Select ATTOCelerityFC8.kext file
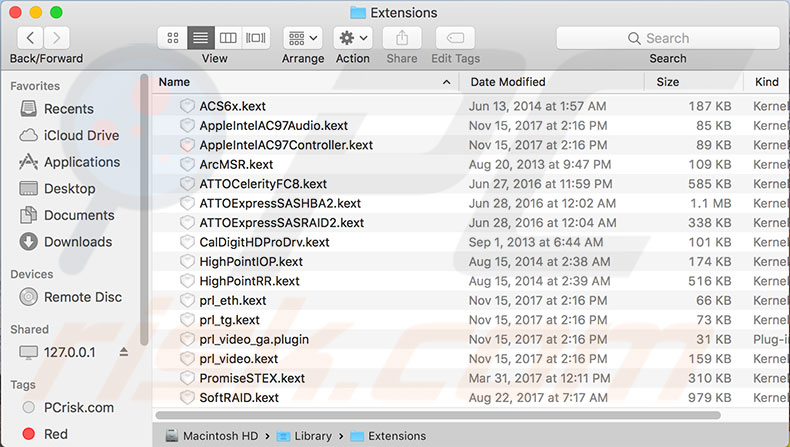The width and height of the screenshot is (790, 447). point(263,184)
